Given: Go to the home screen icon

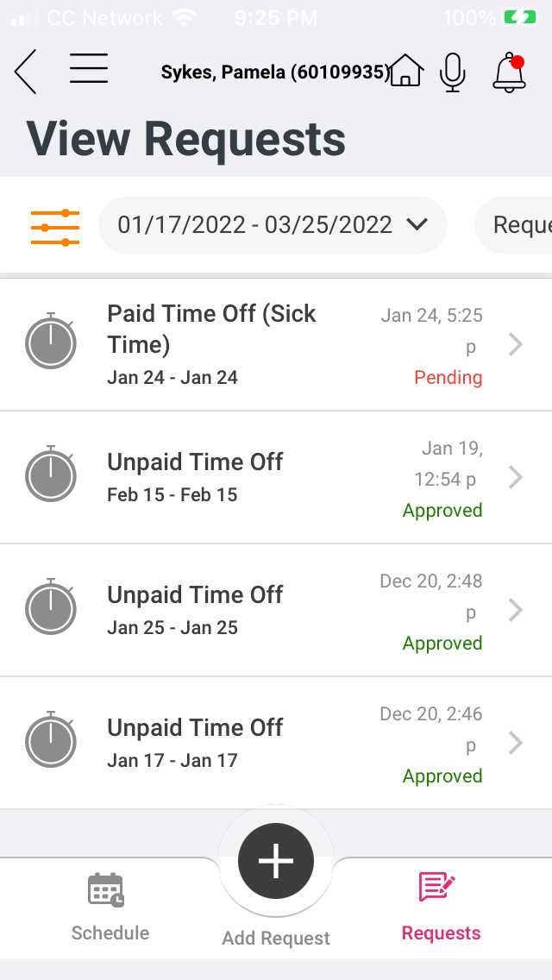Looking at the screenshot, I should (x=405, y=71).
